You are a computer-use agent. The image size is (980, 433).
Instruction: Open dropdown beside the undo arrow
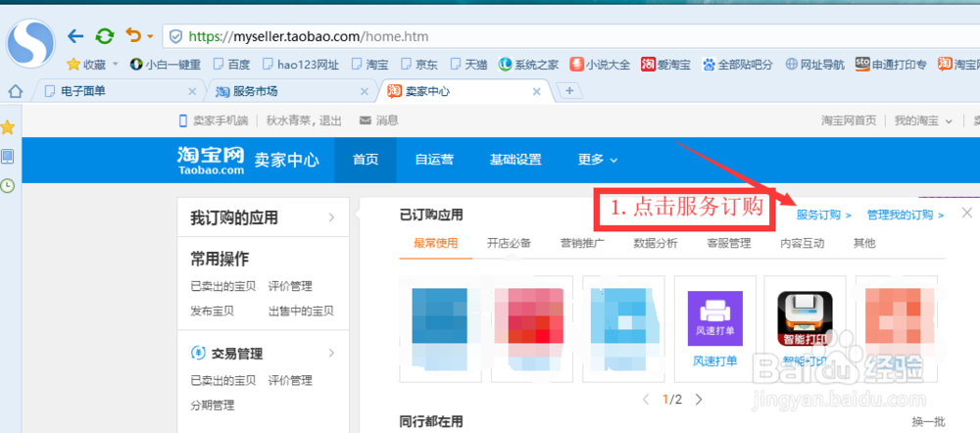point(149,37)
